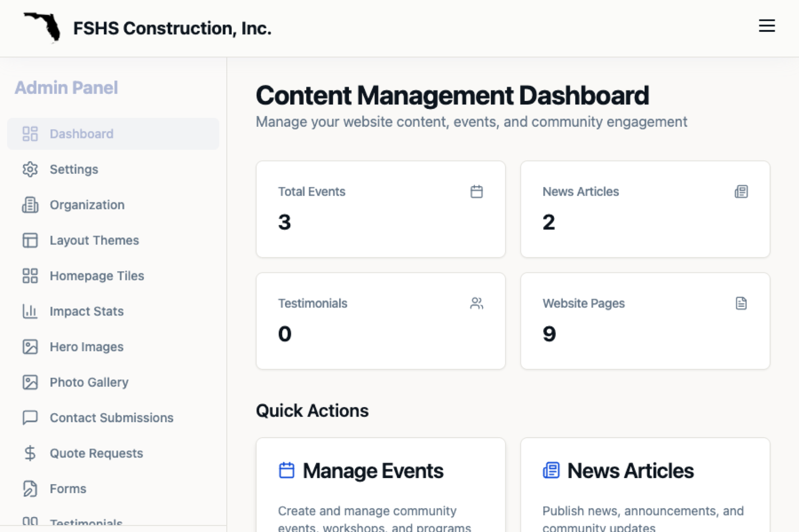Open the hamburger menu top right
The width and height of the screenshot is (799, 532).
pos(767,26)
